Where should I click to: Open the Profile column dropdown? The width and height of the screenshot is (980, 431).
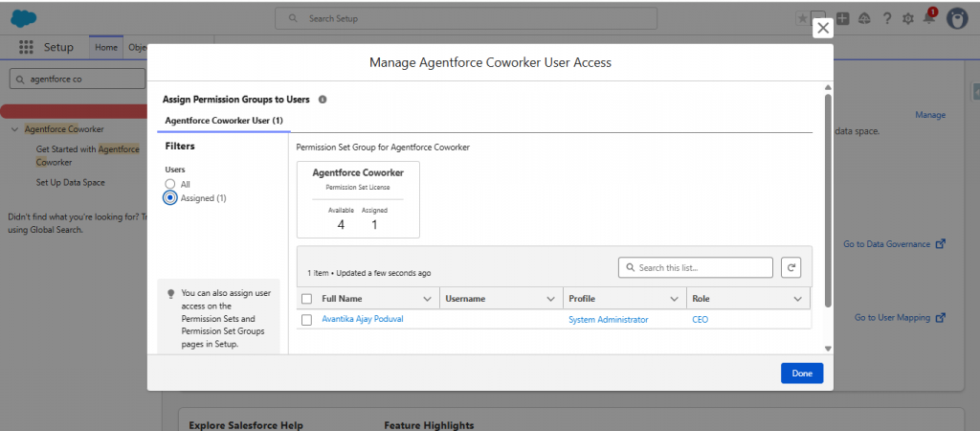point(674,299)
